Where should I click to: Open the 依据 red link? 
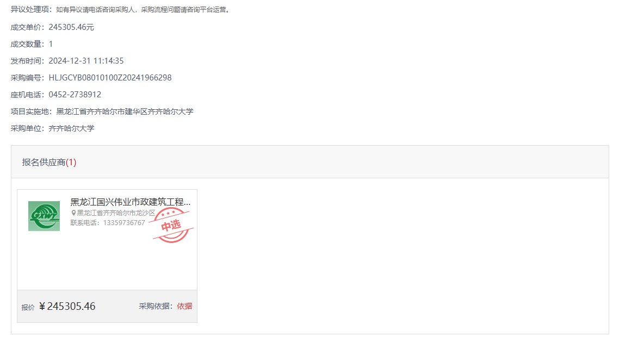click(x=184, y=306)
